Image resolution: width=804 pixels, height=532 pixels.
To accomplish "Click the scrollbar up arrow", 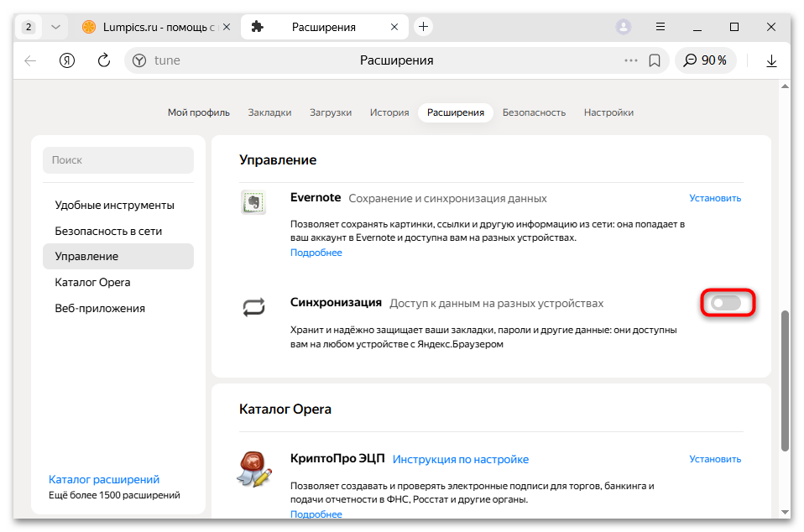I will pos(785,86).
